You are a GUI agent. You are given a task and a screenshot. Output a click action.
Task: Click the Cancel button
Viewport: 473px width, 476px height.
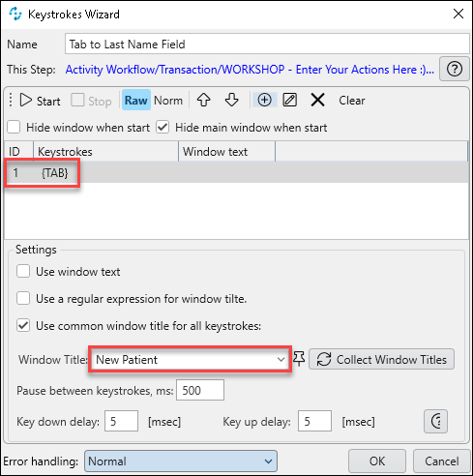[x=442, y=461]
